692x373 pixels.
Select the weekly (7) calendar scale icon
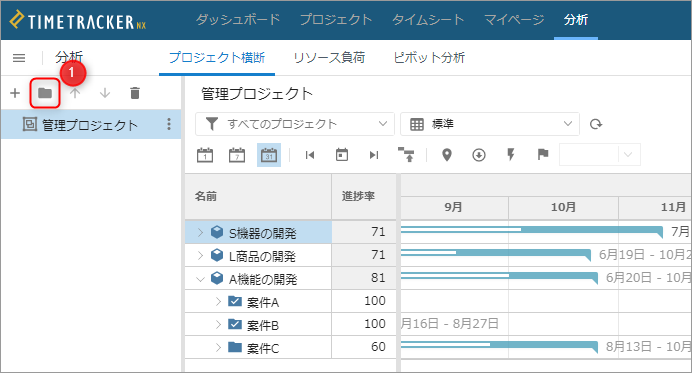click(x=237, y=155)
